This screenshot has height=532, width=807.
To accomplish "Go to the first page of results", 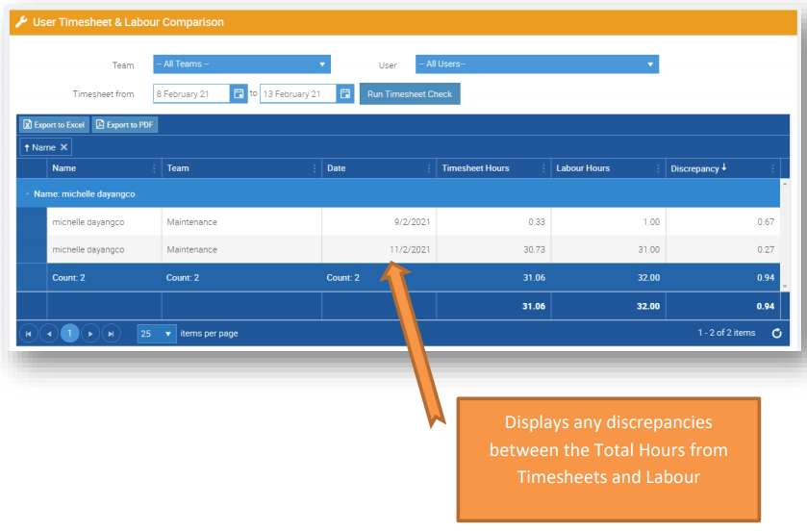I will [28, 333].
